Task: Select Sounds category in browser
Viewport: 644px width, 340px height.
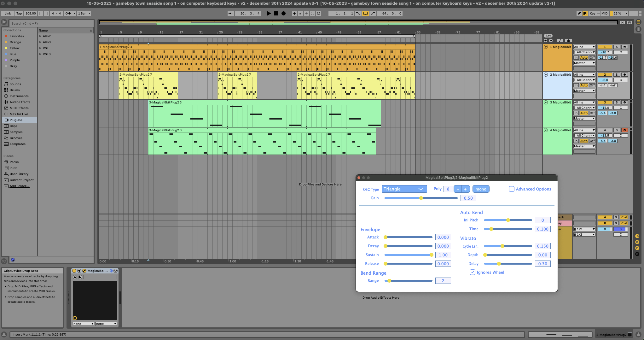Action: (x=15, y=84)
